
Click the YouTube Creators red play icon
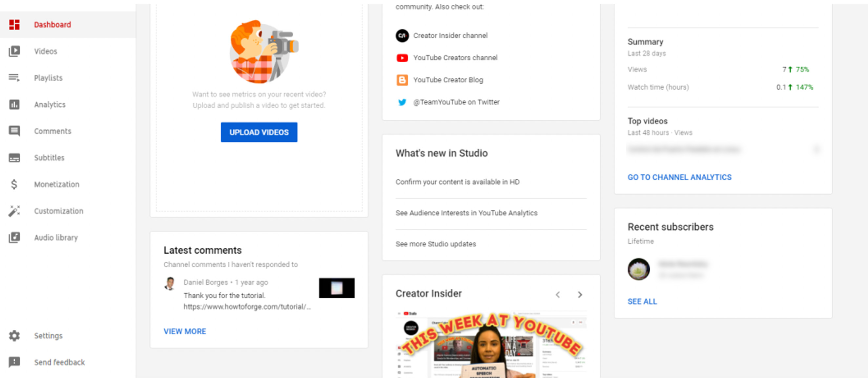[x=402, y=58]
